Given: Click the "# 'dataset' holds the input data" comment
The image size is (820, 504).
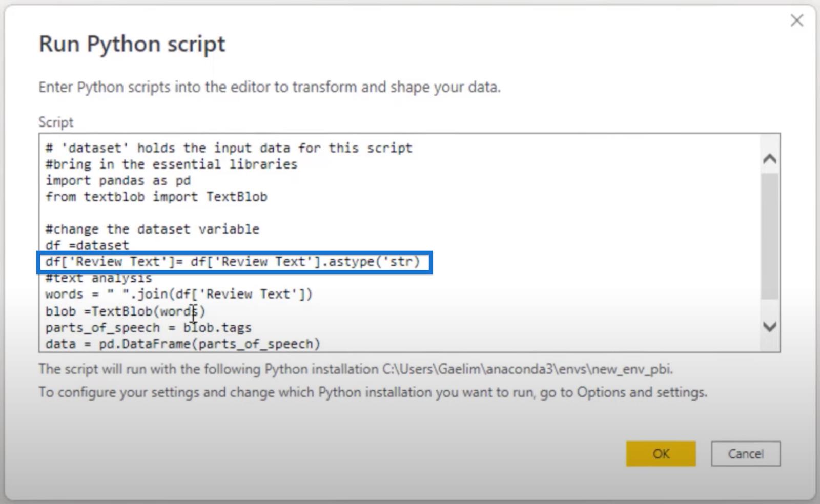Looking at the screenshot, I should 229,148.
